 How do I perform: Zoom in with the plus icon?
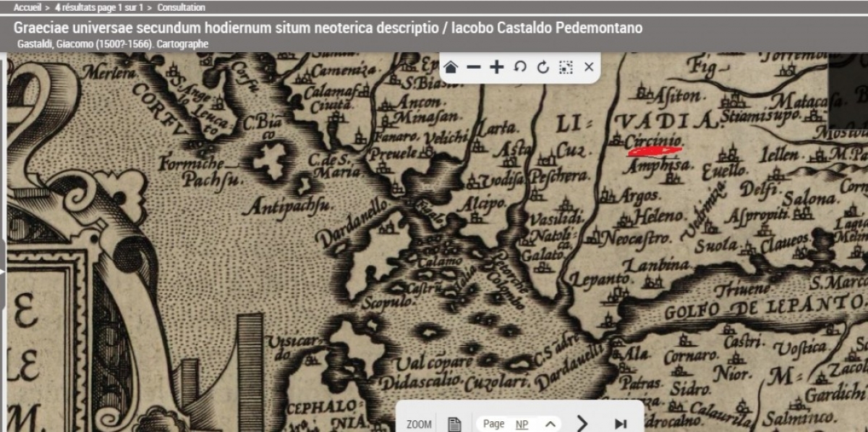click(x=496, y=67)
